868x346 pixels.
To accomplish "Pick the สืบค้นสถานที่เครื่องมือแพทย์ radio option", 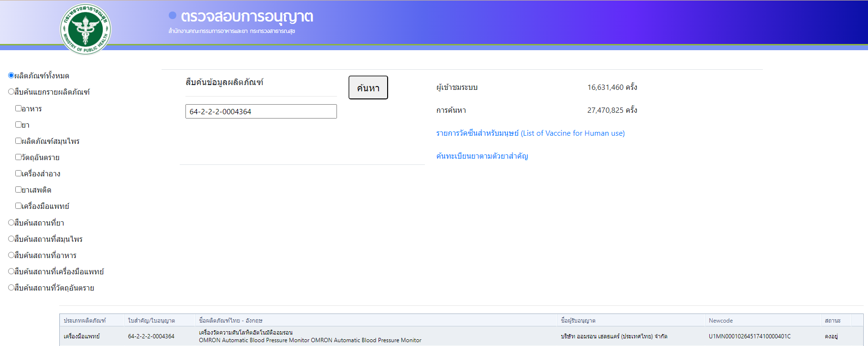I will click(x=11, y=271).
